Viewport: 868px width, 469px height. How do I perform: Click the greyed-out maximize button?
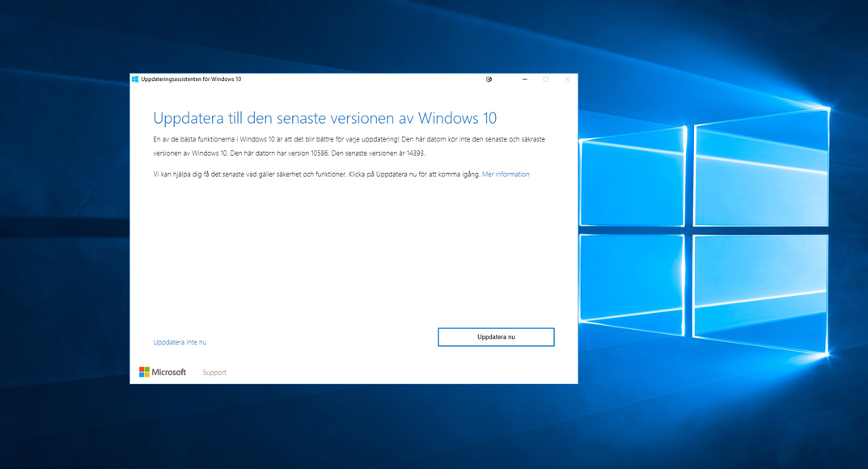click(546, 79)
